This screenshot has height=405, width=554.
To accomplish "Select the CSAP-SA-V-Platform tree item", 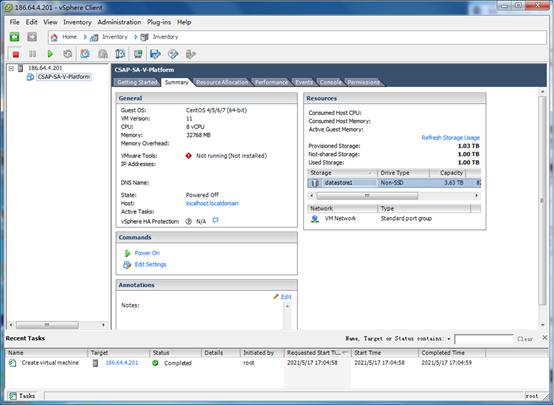I will tap(64, 77).
